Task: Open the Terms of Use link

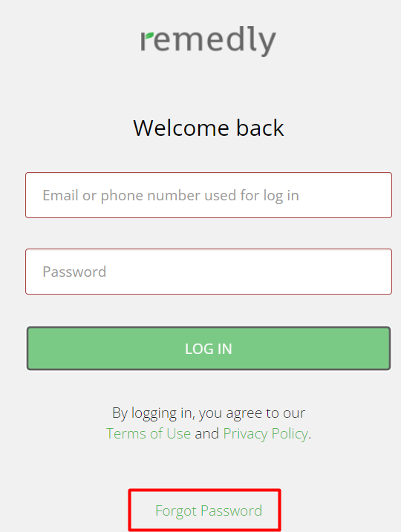Action: pos(149,433)
